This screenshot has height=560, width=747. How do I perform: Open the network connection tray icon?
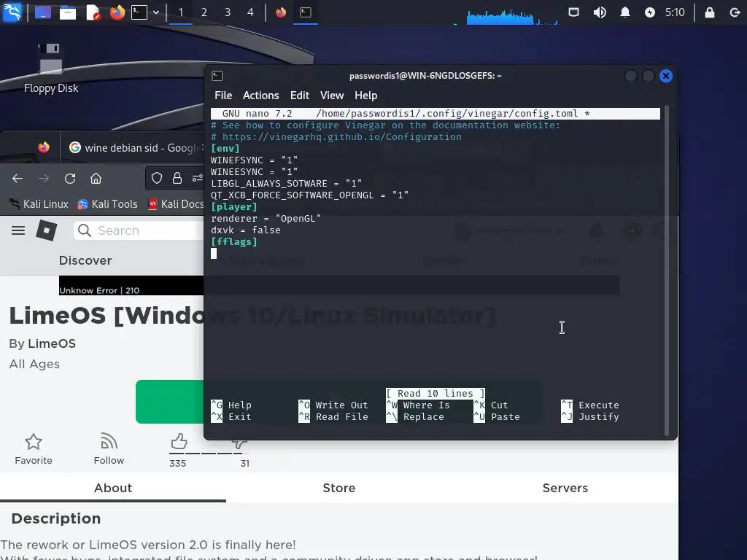pyautogui.click(x=573, y=12)
